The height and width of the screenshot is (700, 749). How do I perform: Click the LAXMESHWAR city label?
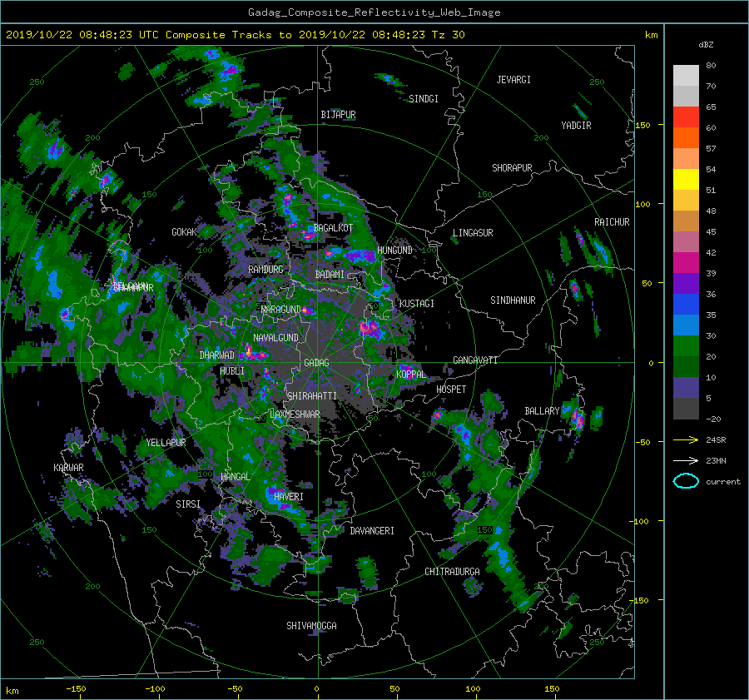[295, 415]
